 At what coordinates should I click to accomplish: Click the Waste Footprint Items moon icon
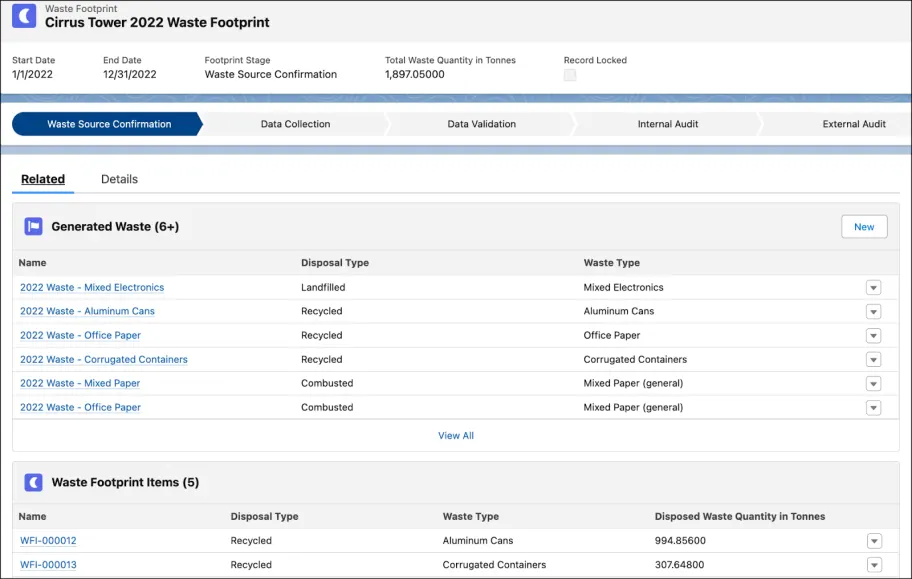point(33,482)
